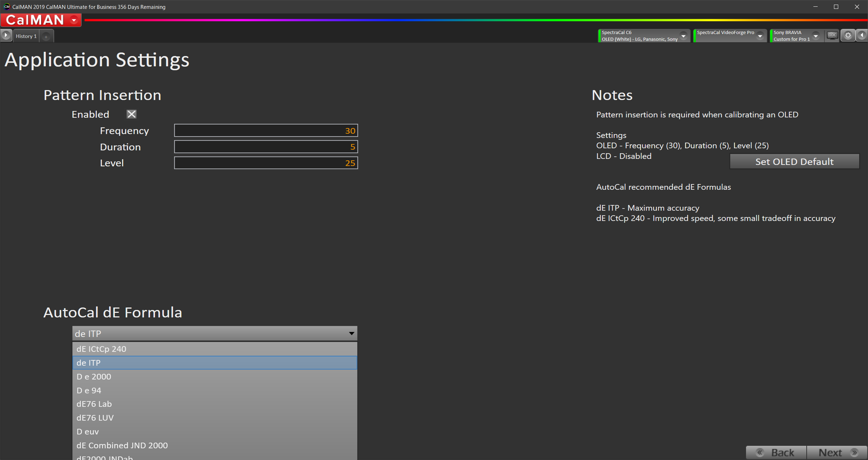Image resolution: width=868 pixels, height=460 pixels.
Task: Collapse the AutoCal dE Formula combo box arrow
Action: click(x=351, y=333)
